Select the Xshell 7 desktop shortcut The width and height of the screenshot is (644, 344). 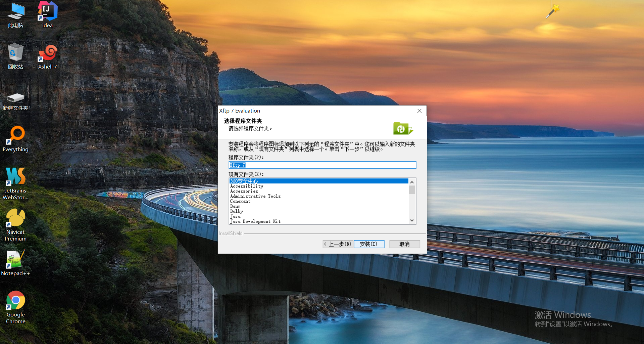(x=47, y=56)
